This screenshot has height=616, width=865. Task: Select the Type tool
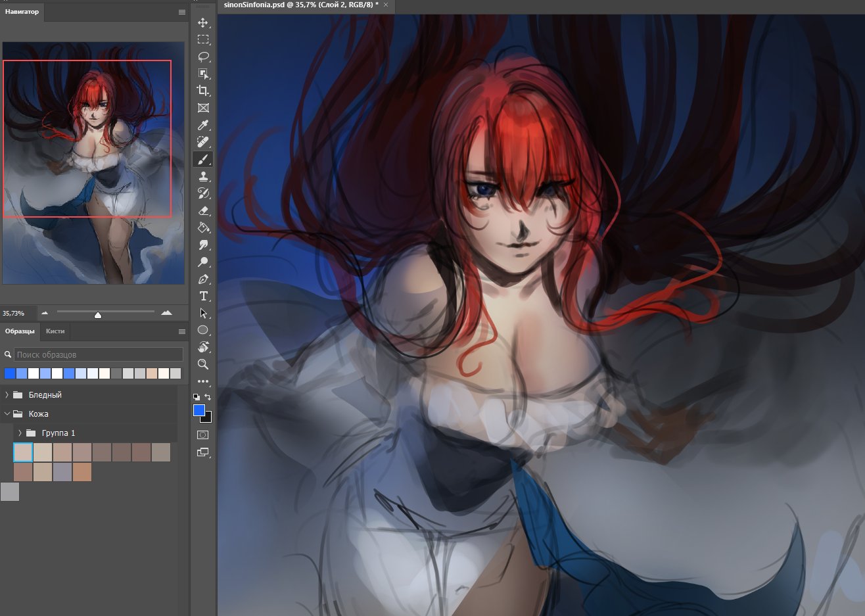coord(203,296)
